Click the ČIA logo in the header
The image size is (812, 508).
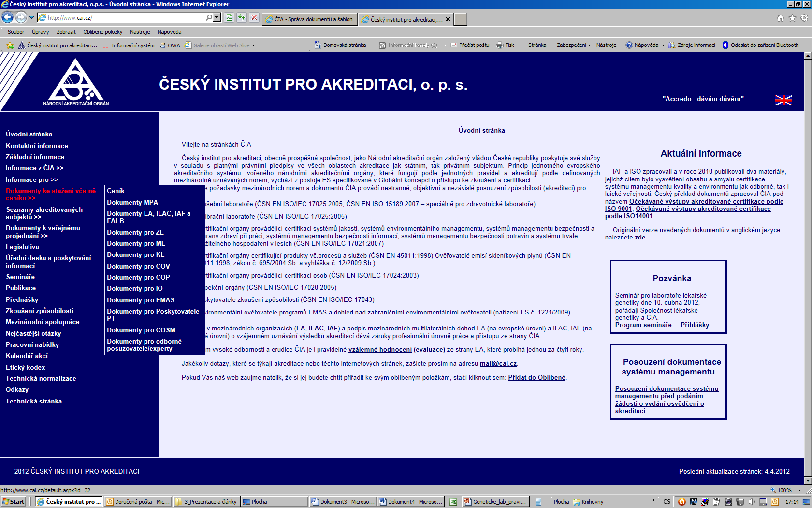pyautogui.click(x=76, y=82)
